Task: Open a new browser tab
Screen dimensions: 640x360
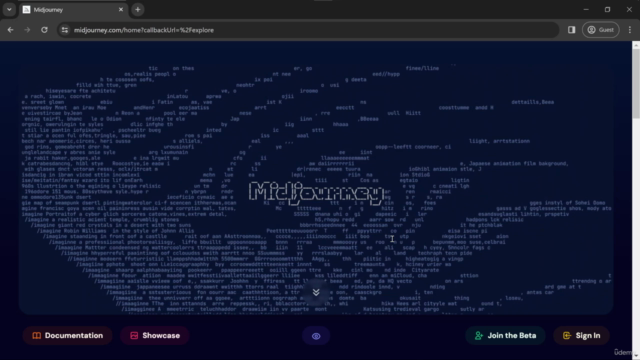Action: tap(138, 9)
